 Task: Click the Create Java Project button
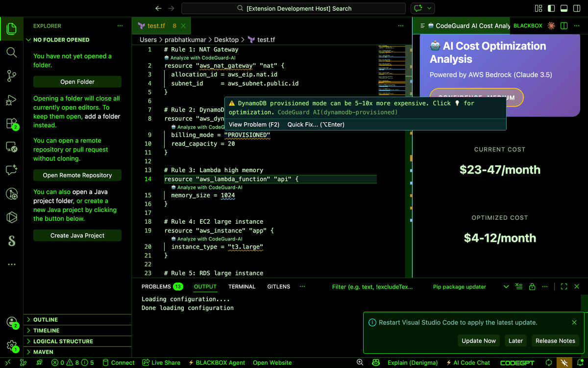pyautogui.click(x=77, y=236)
